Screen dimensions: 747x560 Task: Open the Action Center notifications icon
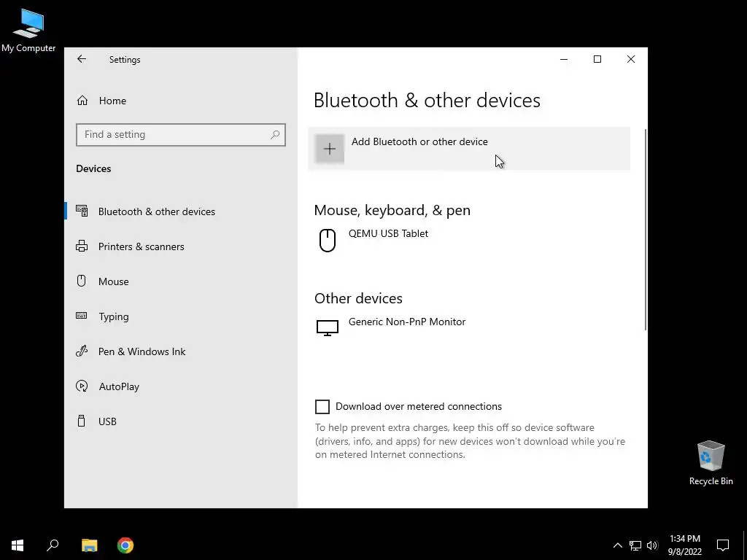click(723, 545)
